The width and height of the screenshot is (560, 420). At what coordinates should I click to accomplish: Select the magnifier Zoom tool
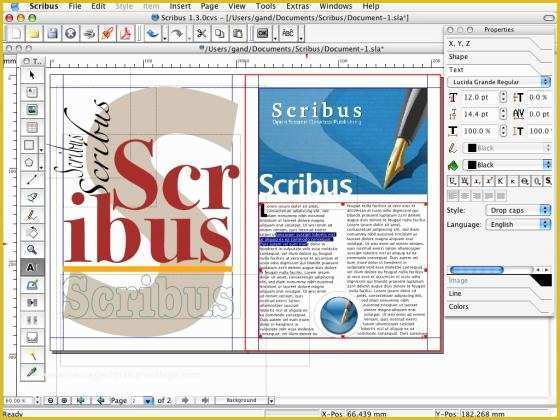(32, 249)
